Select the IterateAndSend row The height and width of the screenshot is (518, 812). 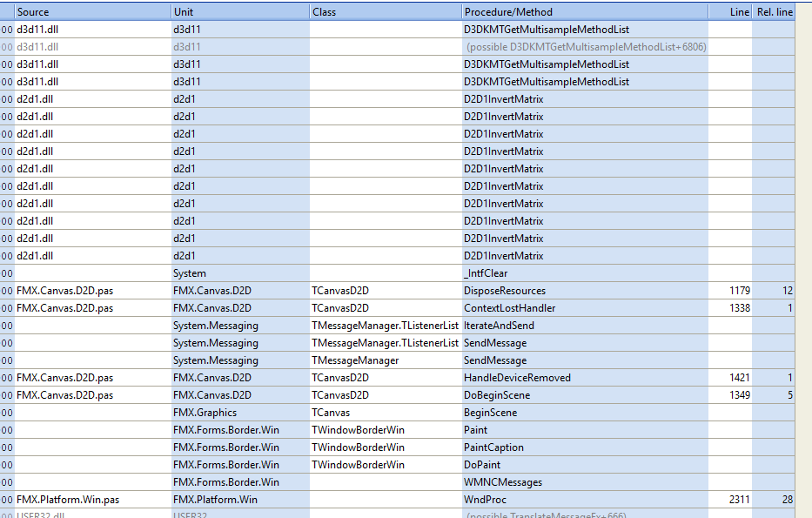point(397,326)
